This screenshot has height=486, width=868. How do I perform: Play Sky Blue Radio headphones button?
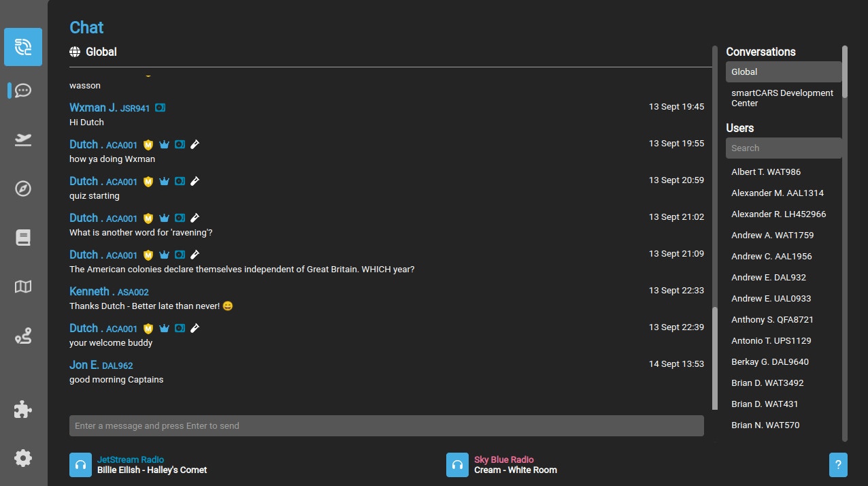[x=457, y=465]
